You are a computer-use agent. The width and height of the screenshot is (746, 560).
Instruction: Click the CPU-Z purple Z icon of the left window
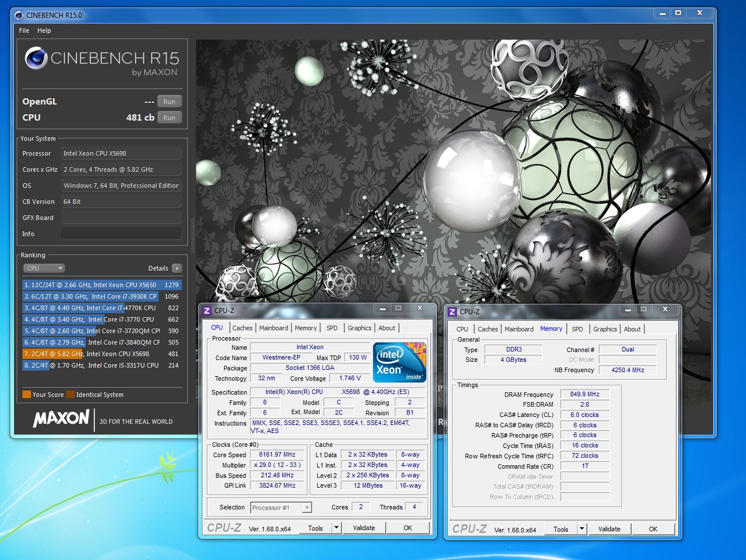point(207,310)
